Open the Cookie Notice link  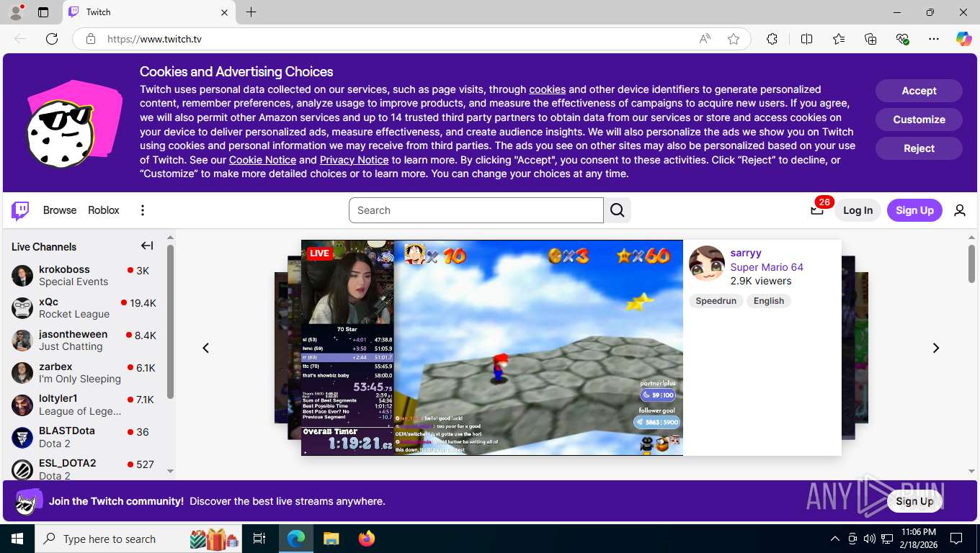pyautogui.click(x=262, y=160)
